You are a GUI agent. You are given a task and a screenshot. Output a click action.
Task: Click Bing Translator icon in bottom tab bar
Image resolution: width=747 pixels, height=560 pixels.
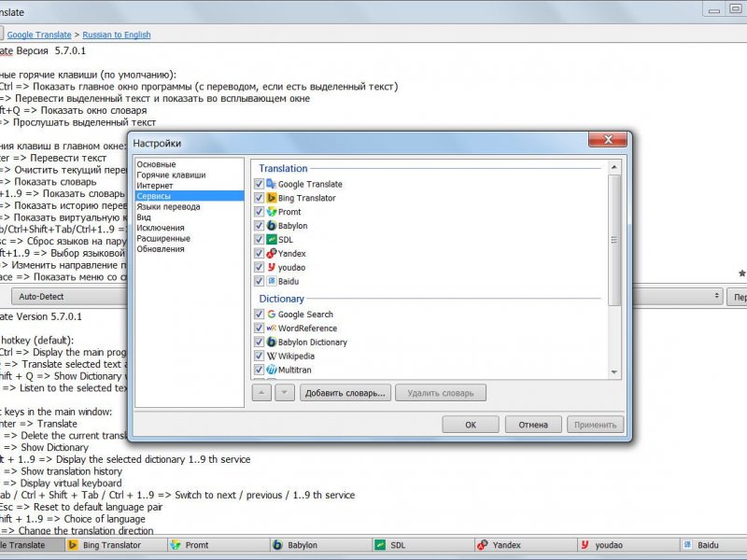73,545
